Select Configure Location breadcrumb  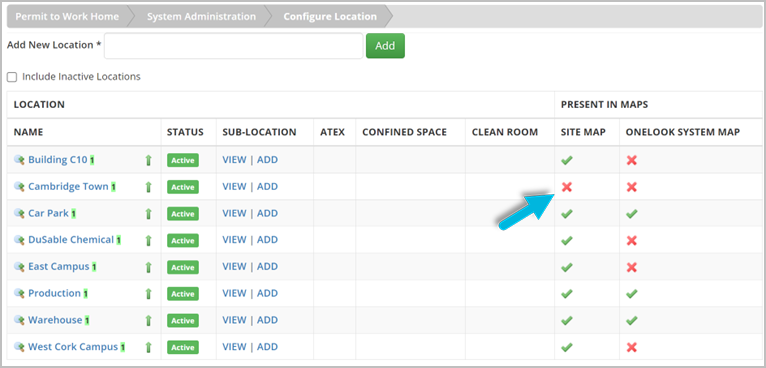(x=330, y=17)
